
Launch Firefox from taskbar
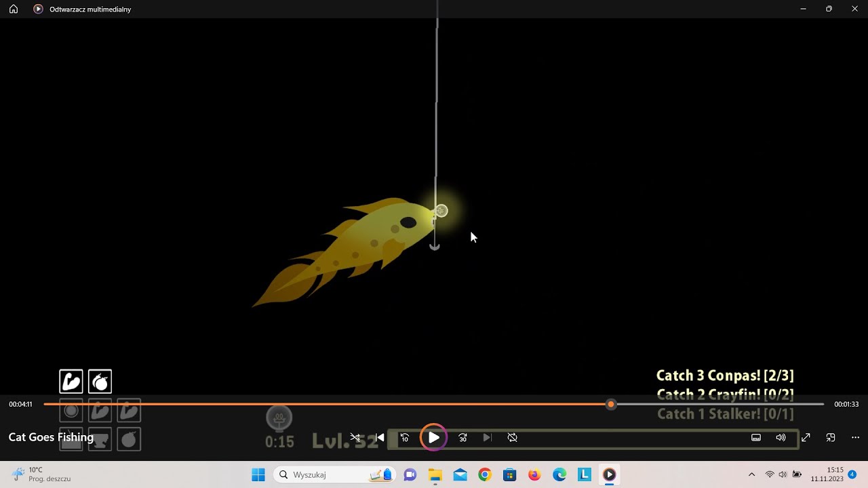tap(534, 474)
